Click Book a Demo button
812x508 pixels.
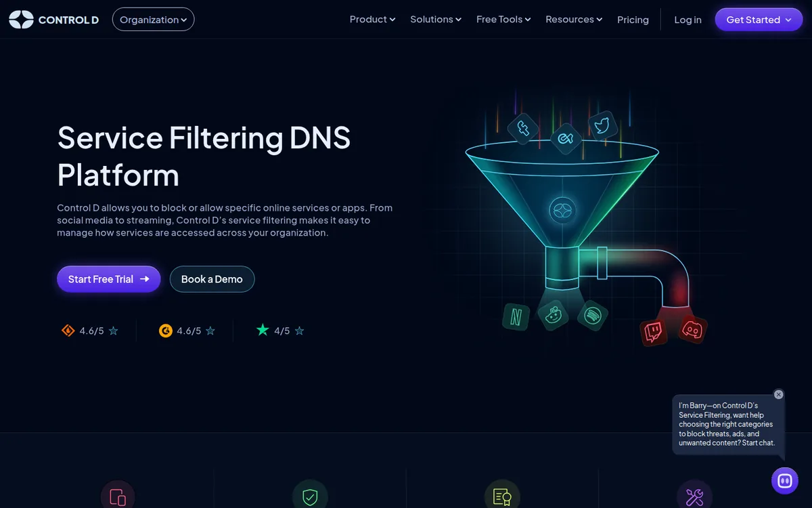pos(212,279)
